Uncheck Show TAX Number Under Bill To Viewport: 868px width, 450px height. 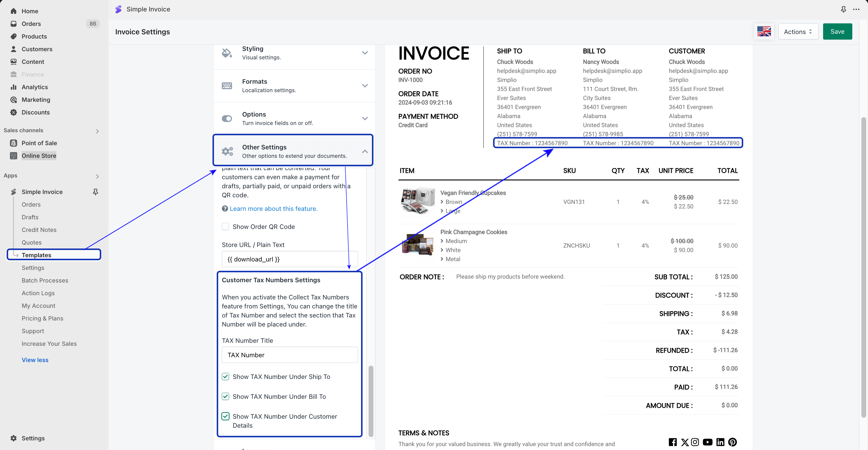coord(225,396)
